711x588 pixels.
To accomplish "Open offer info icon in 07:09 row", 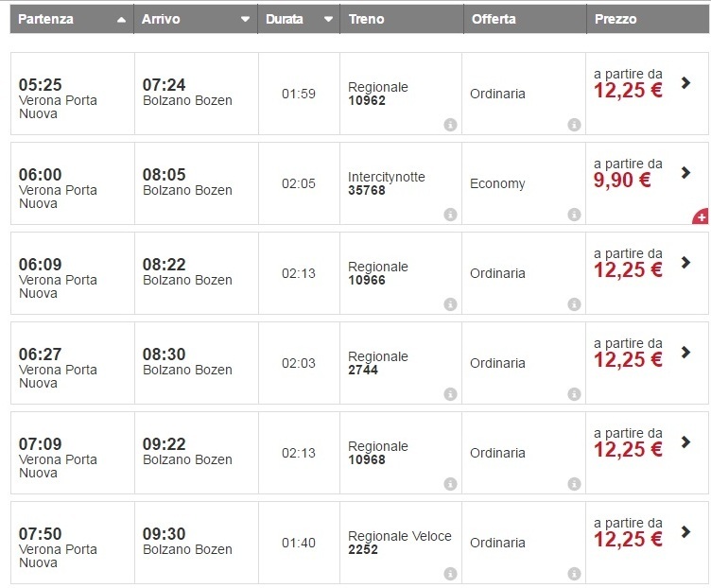I will coord(574,484).
